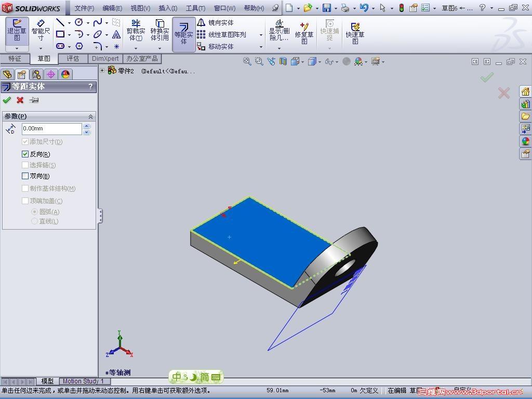Select Lines (直线) radio button
The image size is (532, 399).
[x=34, y=221]
